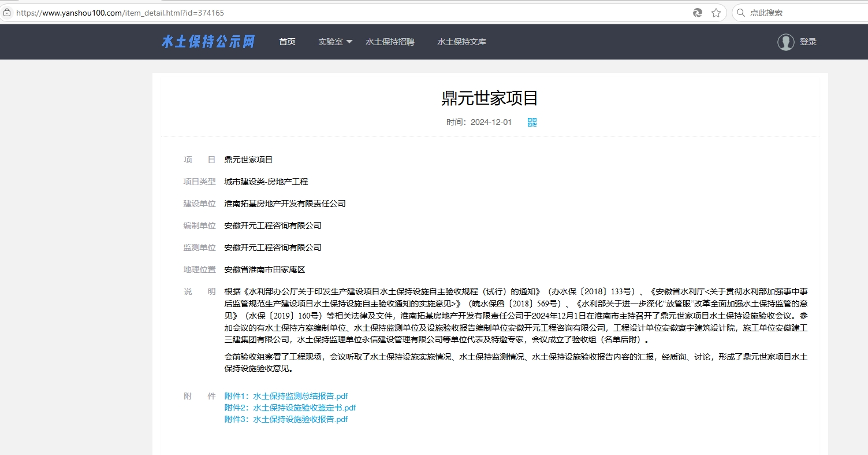Click the magnifier icon in the search box
This screenshot has width=868, height=455.
point(741,13)
